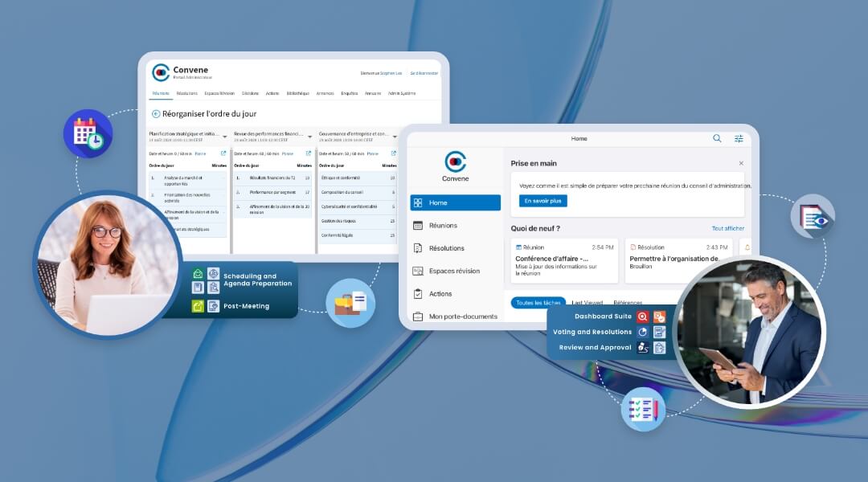
Task: Open the Bibliothèque tab
Action: (298, 93)
